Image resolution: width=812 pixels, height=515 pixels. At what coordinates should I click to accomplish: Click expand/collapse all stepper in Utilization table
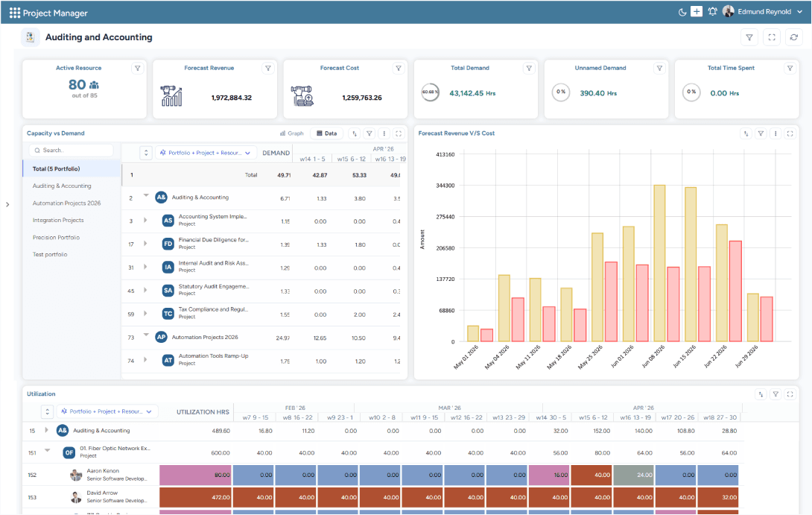click(x=47, y=411)
